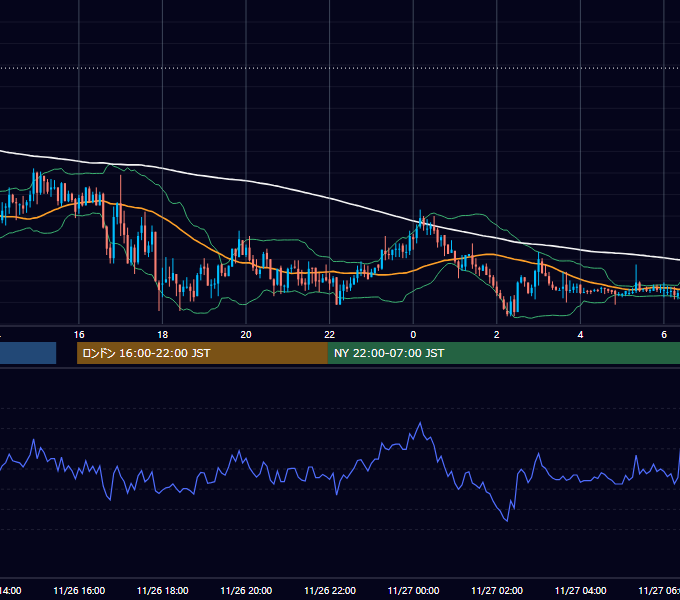This screenshot has height=600, width=680.
Task: Click the "18" hour label on price chart axis
Action: tap(162, 335)
